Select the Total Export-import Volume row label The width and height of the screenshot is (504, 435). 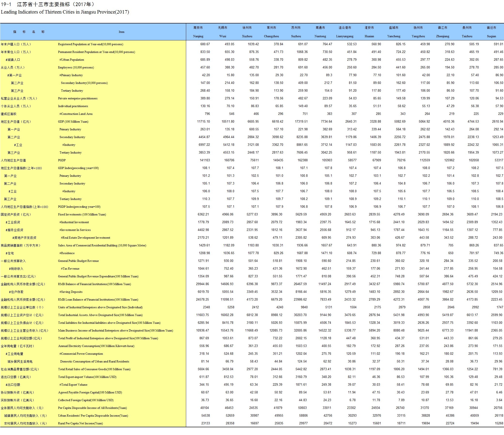point(87,377)
